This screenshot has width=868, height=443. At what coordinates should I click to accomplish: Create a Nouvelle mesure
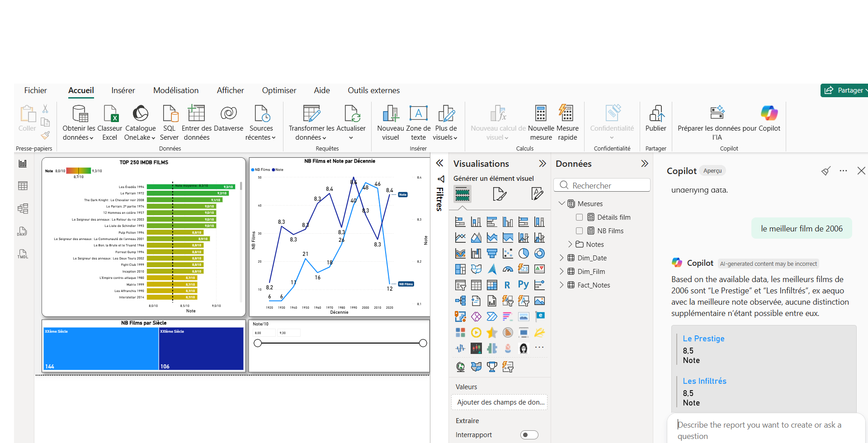(x=541, y=123)
